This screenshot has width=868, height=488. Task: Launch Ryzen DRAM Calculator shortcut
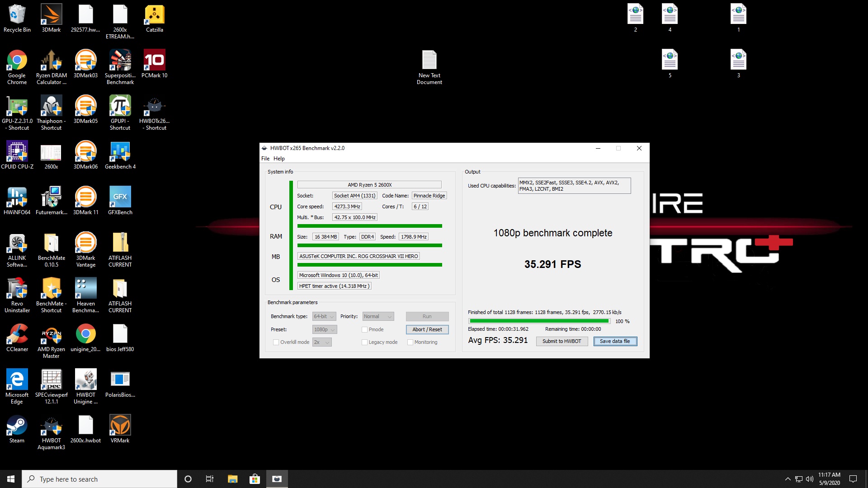tap(51, 67)
